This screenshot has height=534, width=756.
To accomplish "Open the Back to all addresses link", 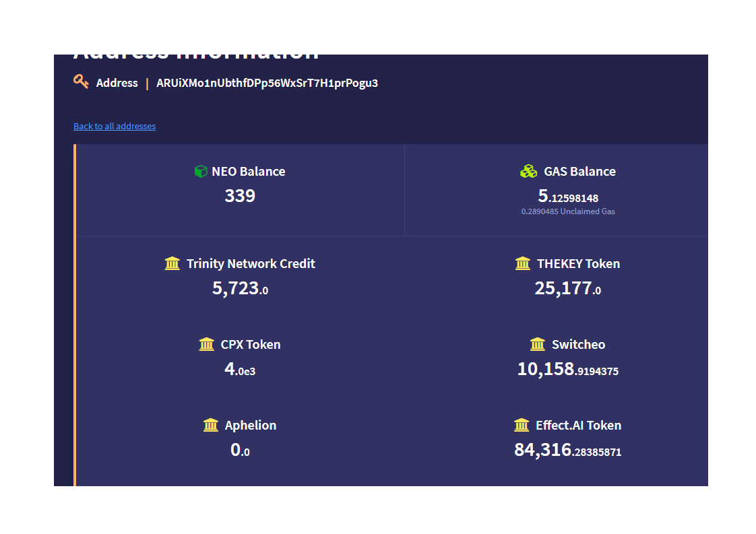I will (115, 126).
